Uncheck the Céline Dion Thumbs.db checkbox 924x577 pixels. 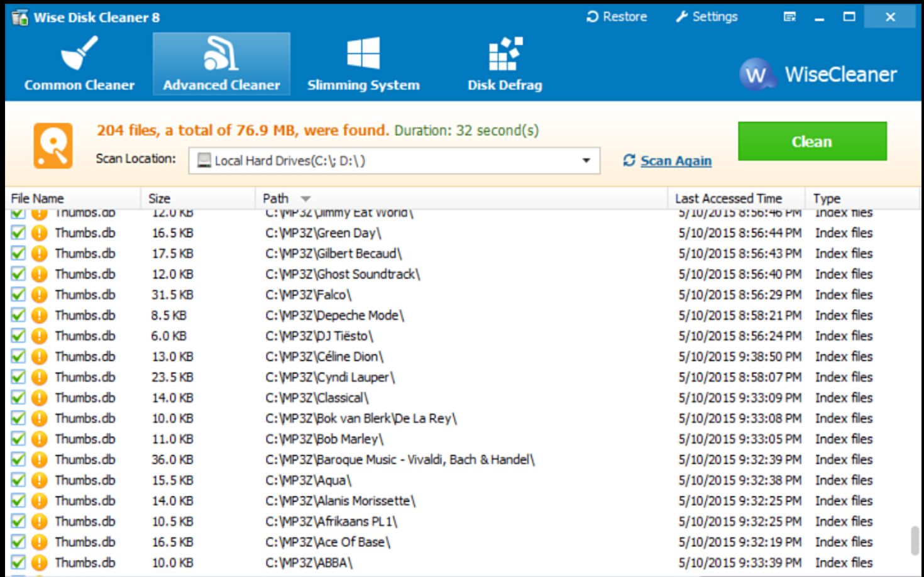(x=18, y=356)
